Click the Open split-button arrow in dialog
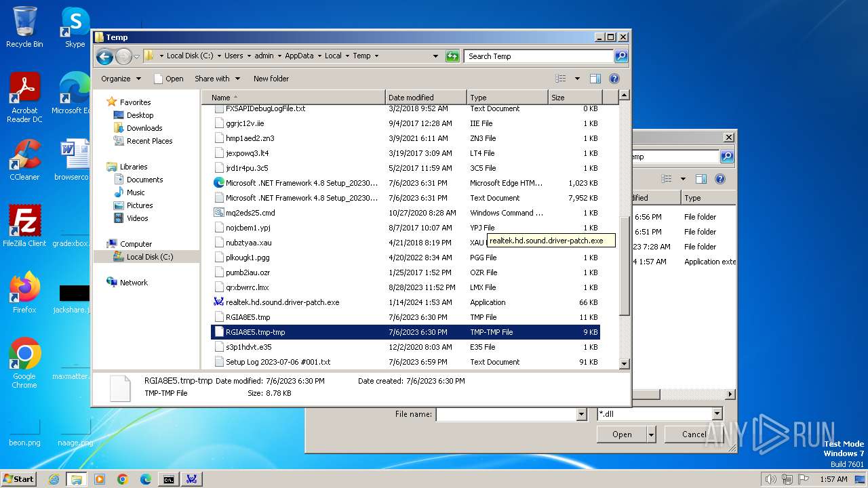The height and width of the screenshot is (488, 868). pyautogui.click(x=652, y=434)
